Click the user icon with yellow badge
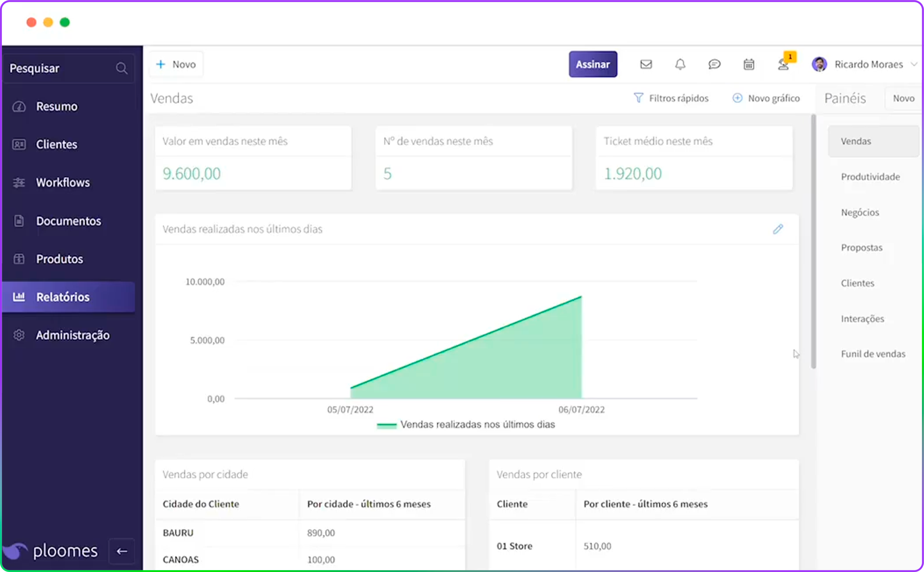This screenshot has height=572, width=924. click(x=784, y=64)
